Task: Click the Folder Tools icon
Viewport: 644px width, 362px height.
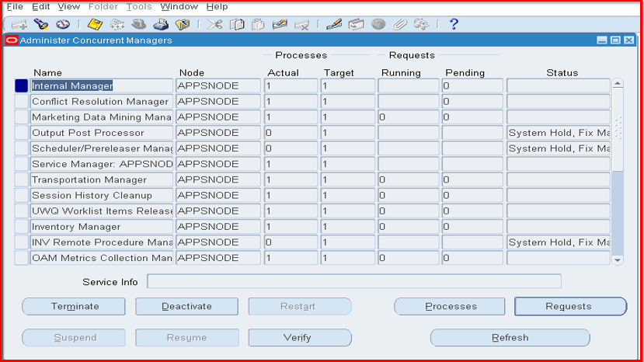Action: coord(421,25)
